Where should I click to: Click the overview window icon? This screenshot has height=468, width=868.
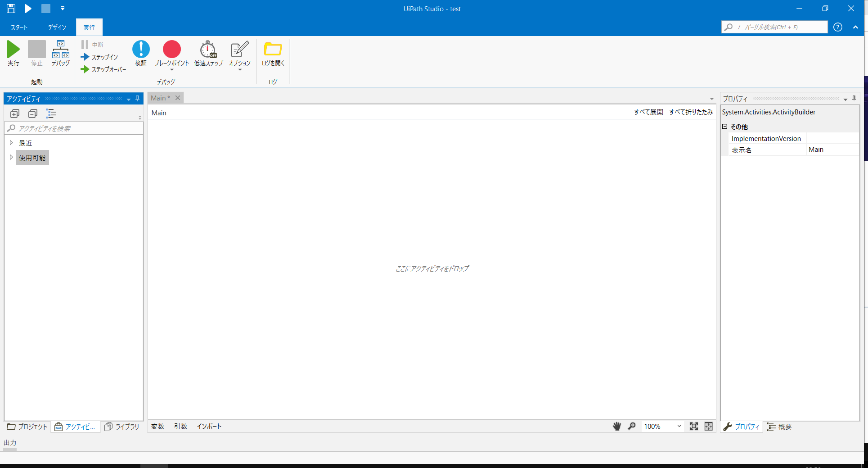[709, 426]
